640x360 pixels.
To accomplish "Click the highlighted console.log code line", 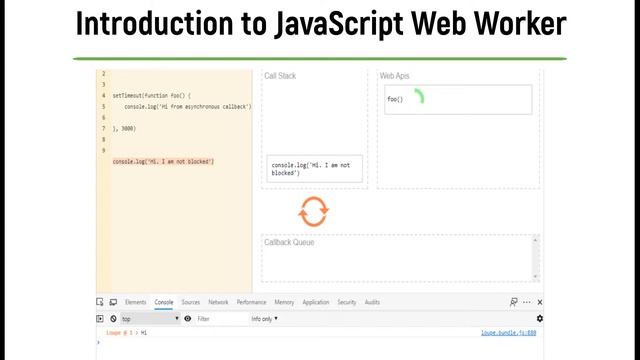I will 163,162.
